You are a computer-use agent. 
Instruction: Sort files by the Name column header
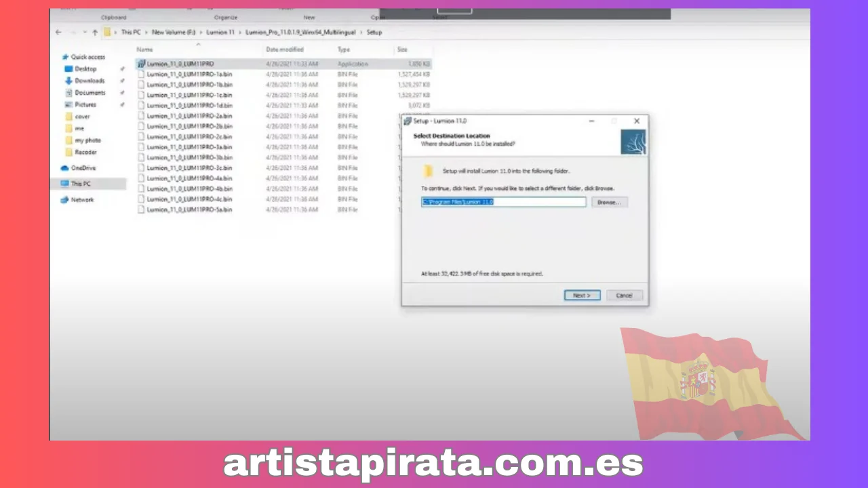click(x=144, y=49)
